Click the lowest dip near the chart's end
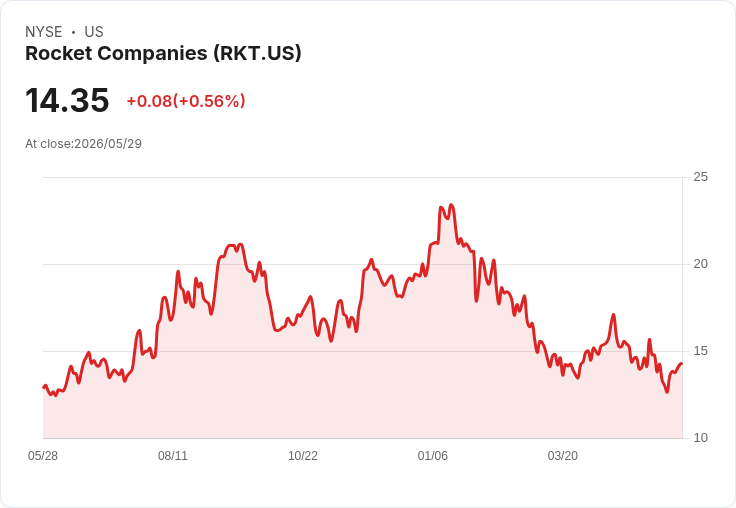This screenshot has height=508, width=736. click(x=667, y=392)
